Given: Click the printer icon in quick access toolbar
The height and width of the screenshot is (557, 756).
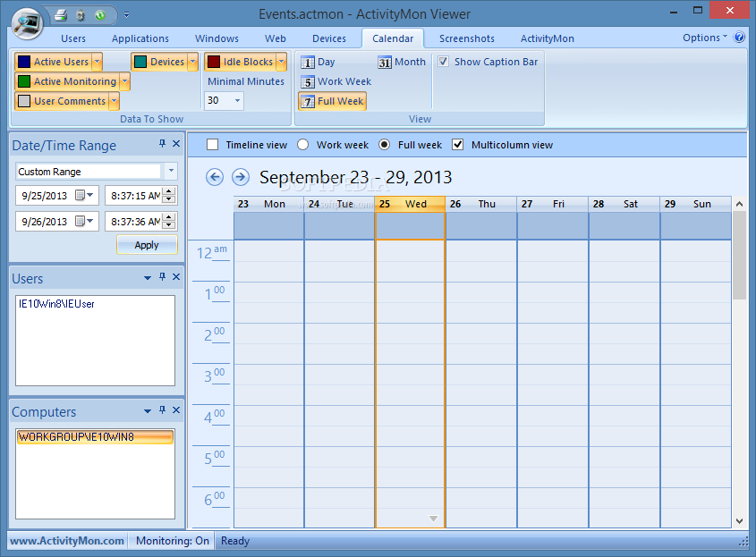Looking at the screenshot, I should 61,15.
